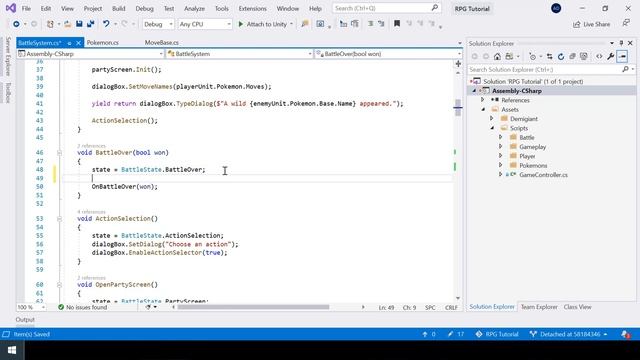This screenshot has height=360, width=640.
Task: Click the Undo arrow icon
Action: click(106, 24)
